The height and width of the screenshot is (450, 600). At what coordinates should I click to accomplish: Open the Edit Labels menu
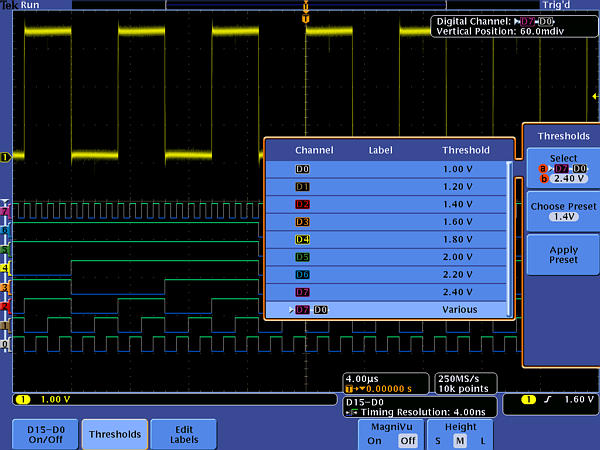pos(183,434)
